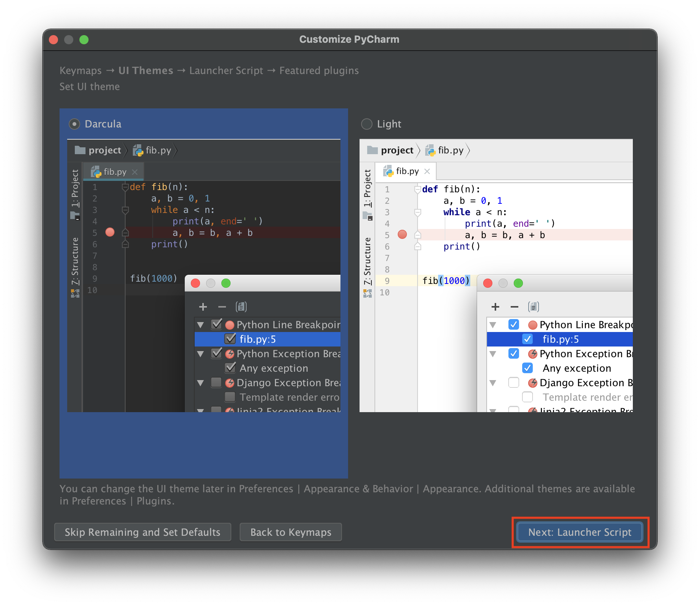This screenshot has width=700, height=606.
Task: Toggle Django Exception checkbox in Darcula preview
Action: (x=216, y=382)
